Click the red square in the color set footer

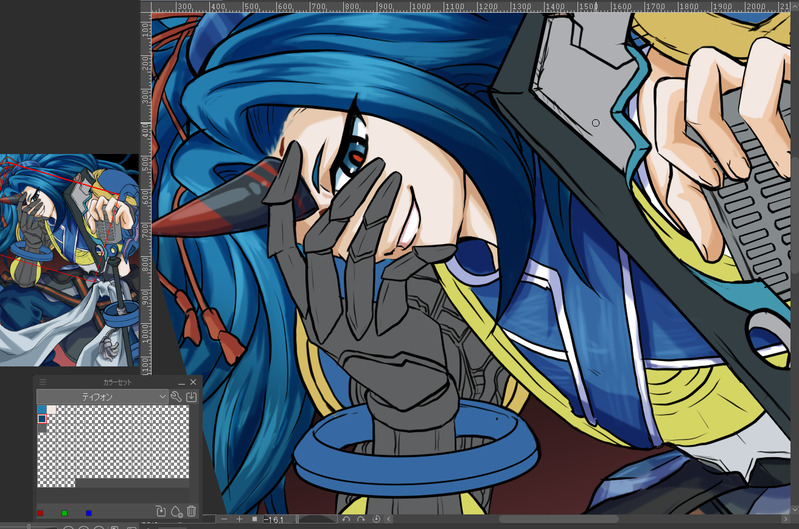pyautogui.click(x=40, y=513)
